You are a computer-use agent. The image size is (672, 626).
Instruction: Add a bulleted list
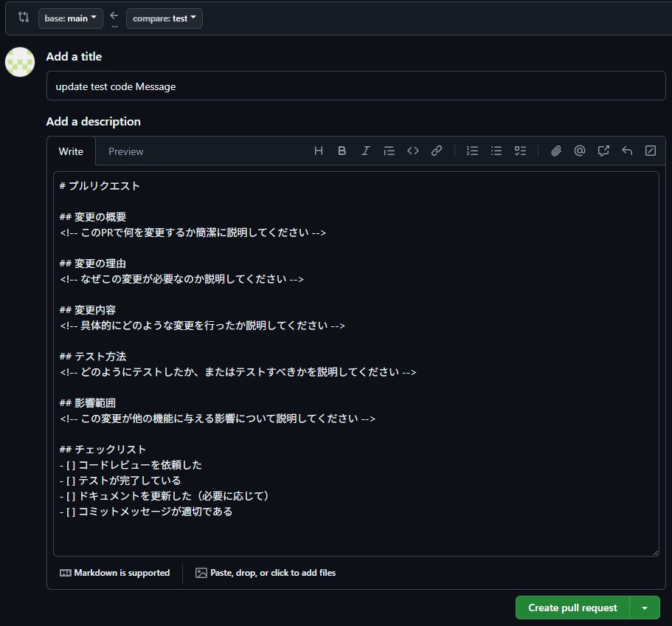(x=496, y=151)
